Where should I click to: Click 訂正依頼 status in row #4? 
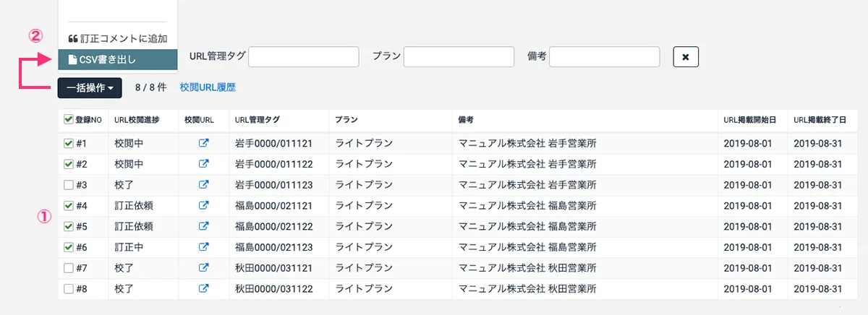click(x=134, y=206)
